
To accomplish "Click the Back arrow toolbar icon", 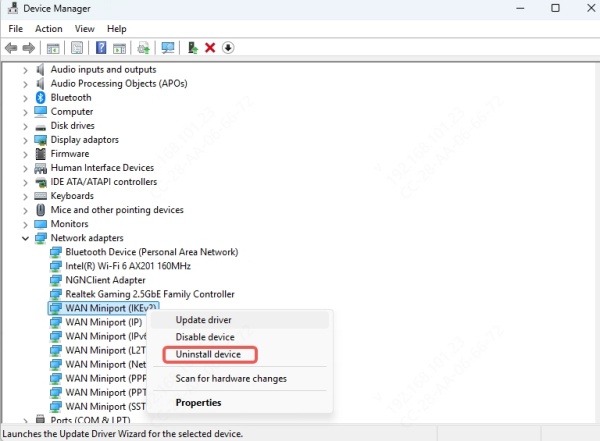I will (x=11, y=48).
